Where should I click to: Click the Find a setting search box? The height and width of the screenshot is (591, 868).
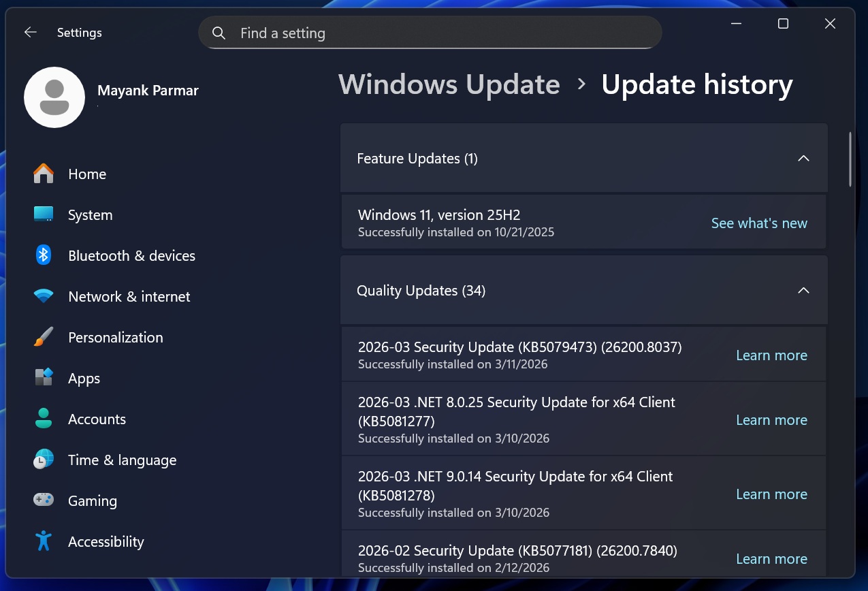[429, 32]
